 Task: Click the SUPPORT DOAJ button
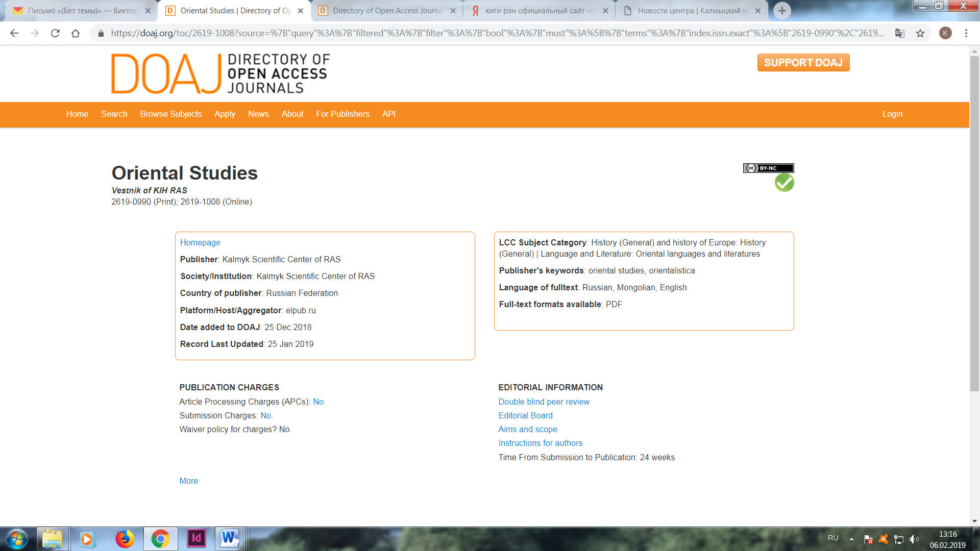click(803, 62)
